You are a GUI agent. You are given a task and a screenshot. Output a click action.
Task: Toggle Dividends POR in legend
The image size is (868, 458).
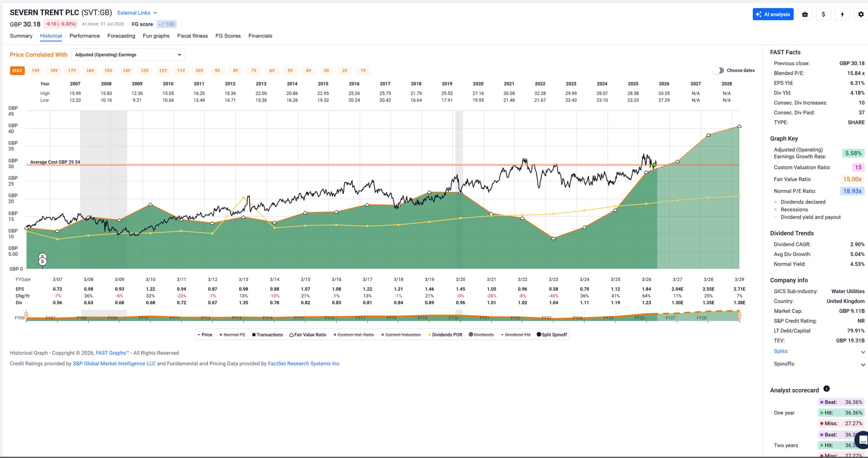445,335
